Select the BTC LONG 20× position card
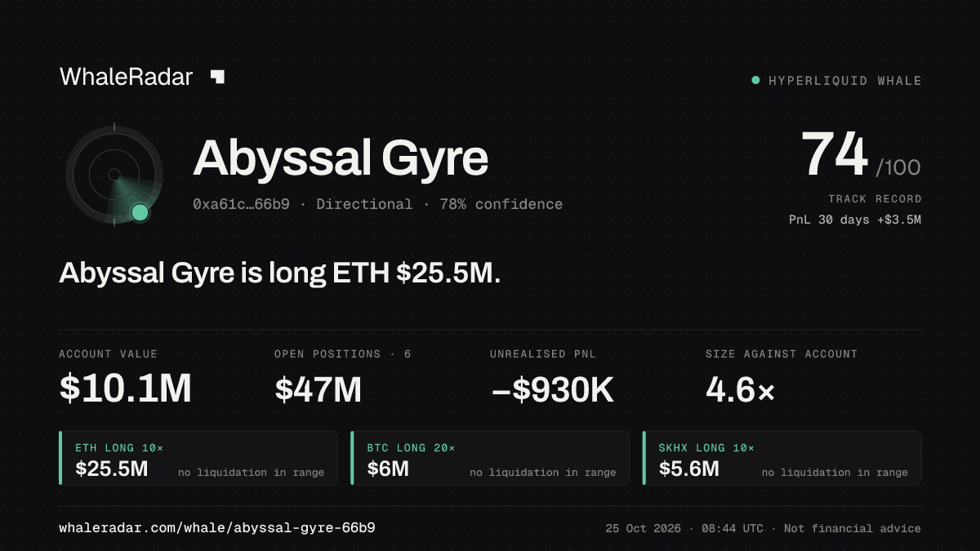Screen dimensions: 980x551 [x=490, y=458]
